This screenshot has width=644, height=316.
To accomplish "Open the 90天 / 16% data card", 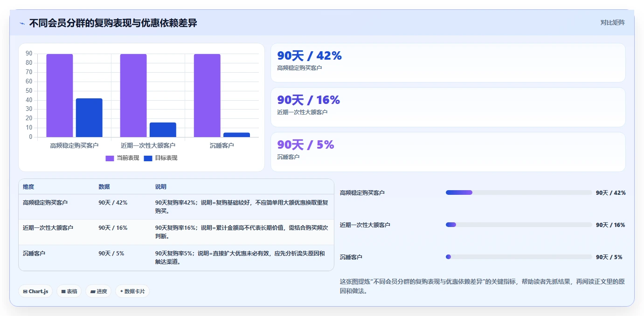I will 448,107.
